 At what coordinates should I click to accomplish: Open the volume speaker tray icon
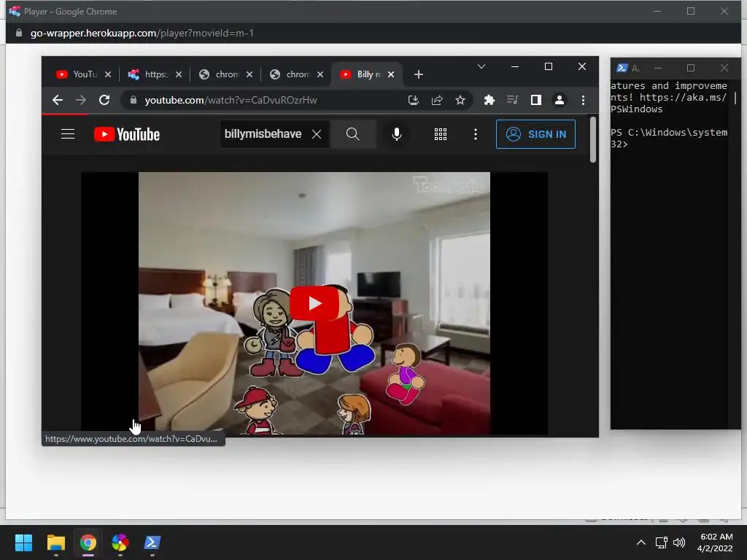[x=679, y=542]
